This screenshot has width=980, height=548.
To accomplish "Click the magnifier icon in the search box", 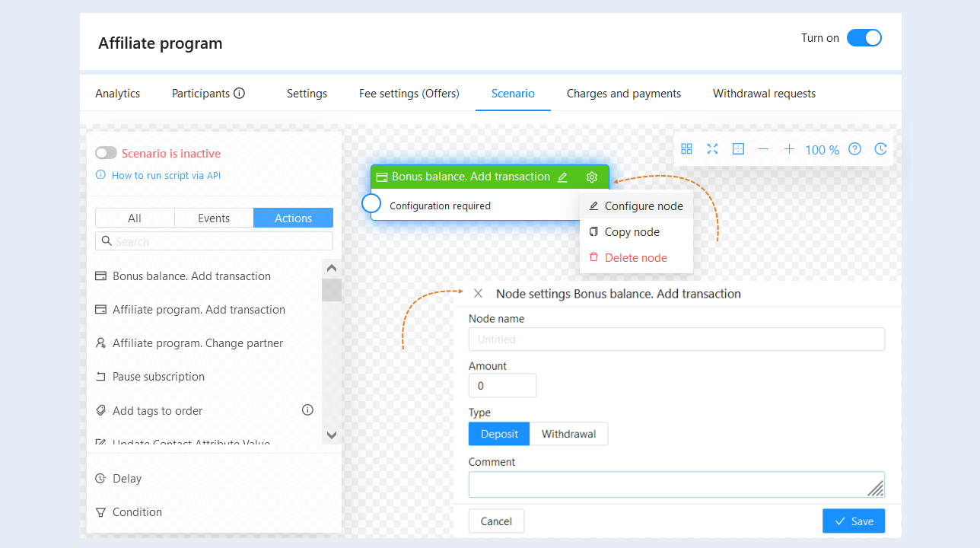I will (x=107, y=241).
